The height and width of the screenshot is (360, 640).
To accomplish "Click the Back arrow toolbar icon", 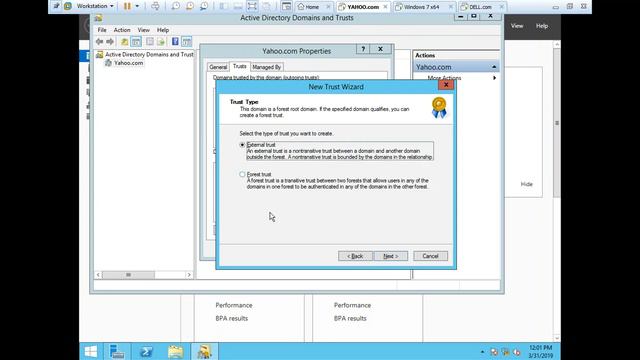I will pos(99,42).
